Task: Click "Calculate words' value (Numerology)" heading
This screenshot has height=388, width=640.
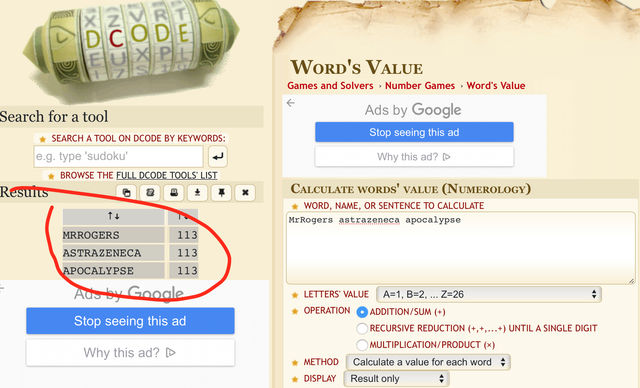Action: click(411, 189)
